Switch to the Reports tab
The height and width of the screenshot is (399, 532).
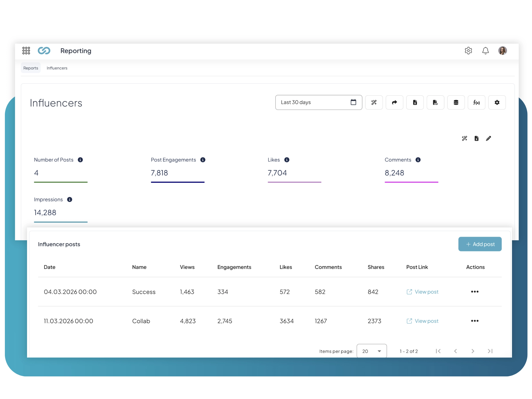point(31,68)
